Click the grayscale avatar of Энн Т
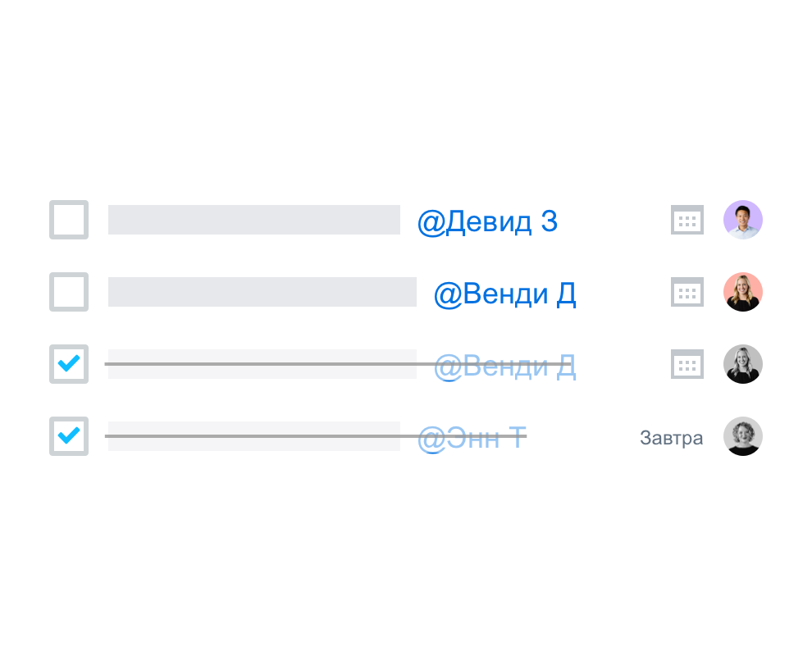The width and height of the screenshot is (812, 656). [x=743, y=436]
